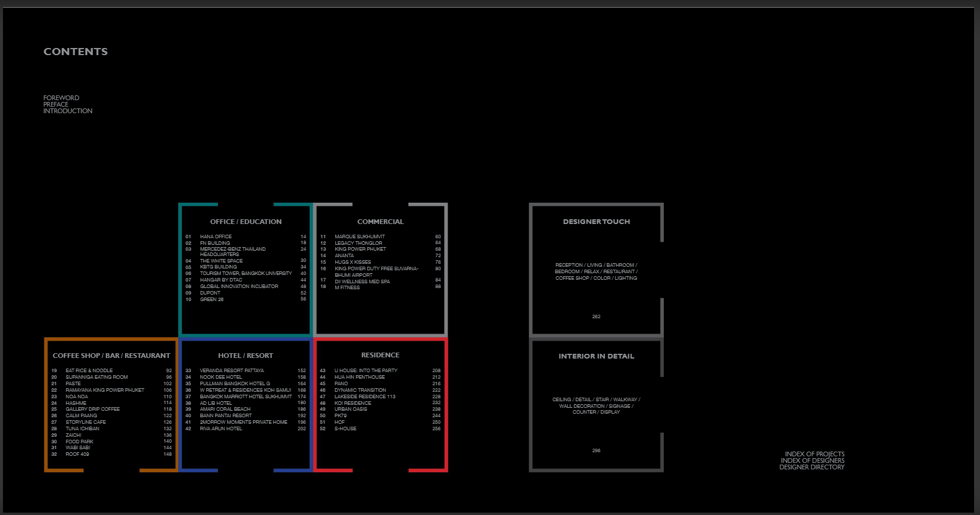The width and height of the screenshot is (980, 515).
Task: Select the TUNA ICHIBAN entry
Action: click(x=82, y=428)
